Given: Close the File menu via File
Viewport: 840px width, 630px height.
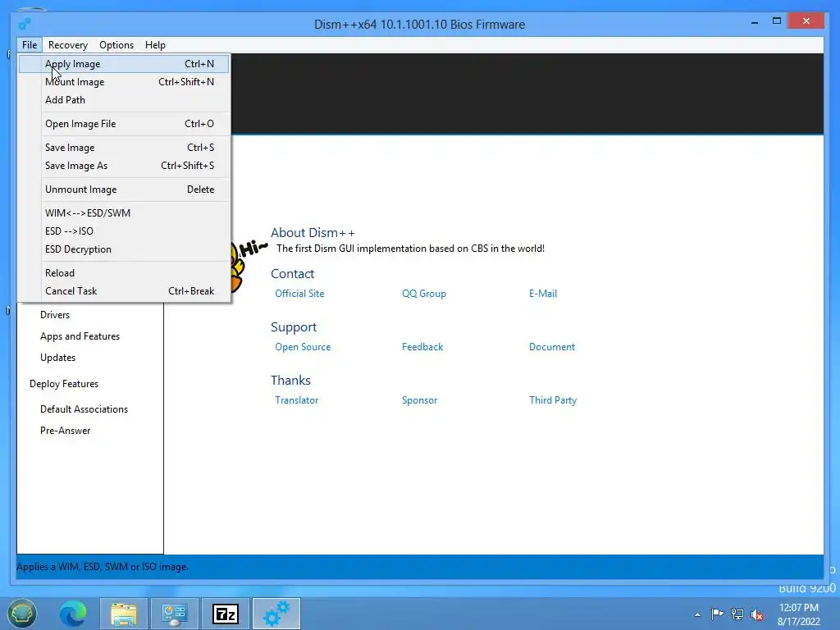Looking at the screenshot, I should point(30,45).
